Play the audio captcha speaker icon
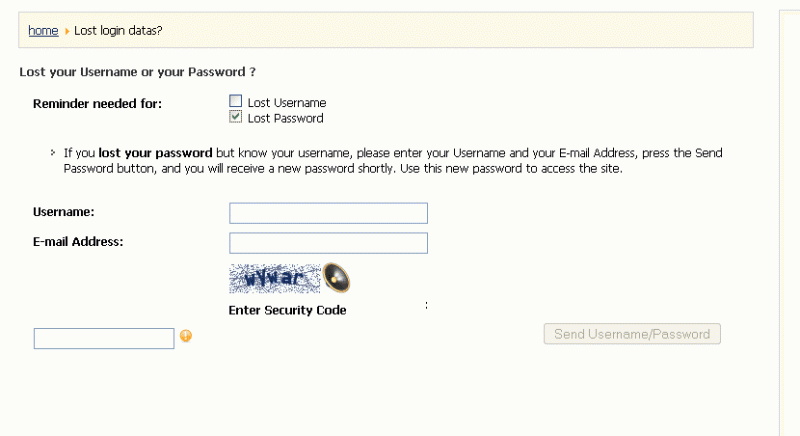 pos(336,278)
